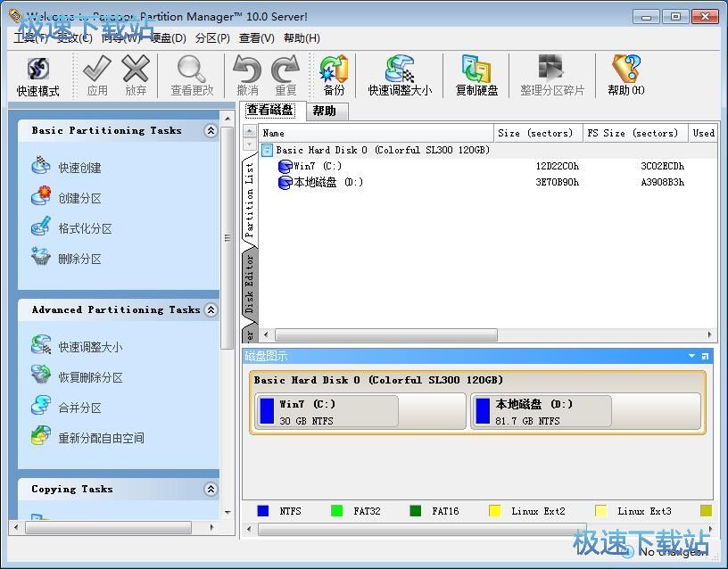Screen dimensions: 728x569
Task: Switch to the 查看磁盘 tab
Action: tap(270, 111)
